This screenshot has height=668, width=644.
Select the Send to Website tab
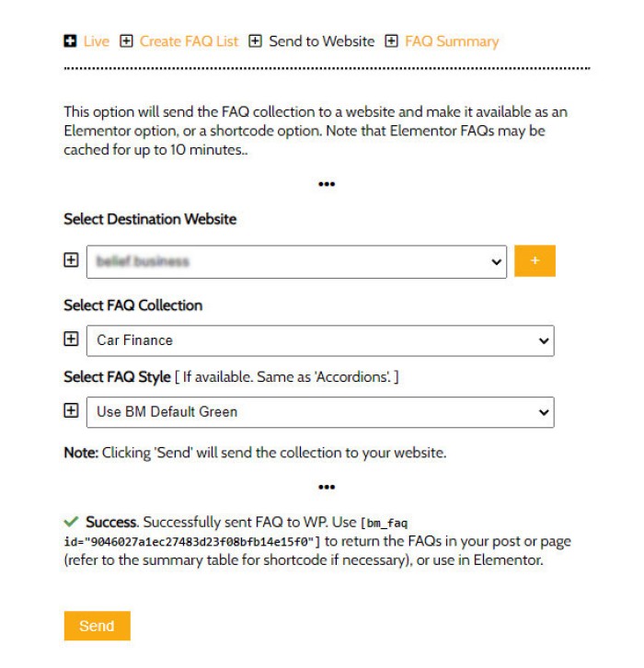(x=321, y=41)
